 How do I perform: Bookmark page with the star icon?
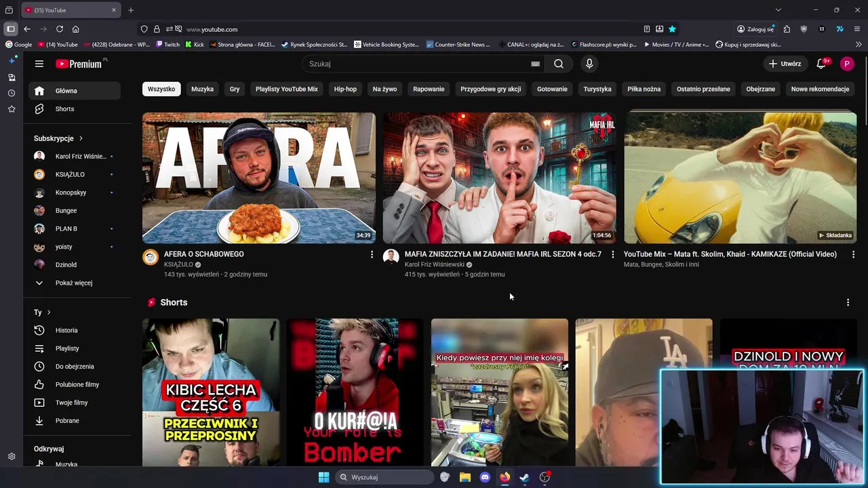(x=672, y=29)
